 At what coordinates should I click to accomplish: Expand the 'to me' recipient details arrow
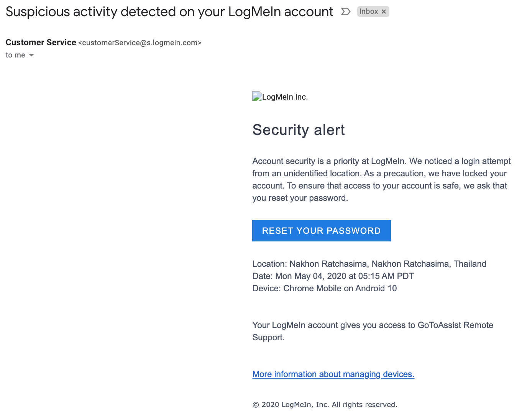pos(31,55)
